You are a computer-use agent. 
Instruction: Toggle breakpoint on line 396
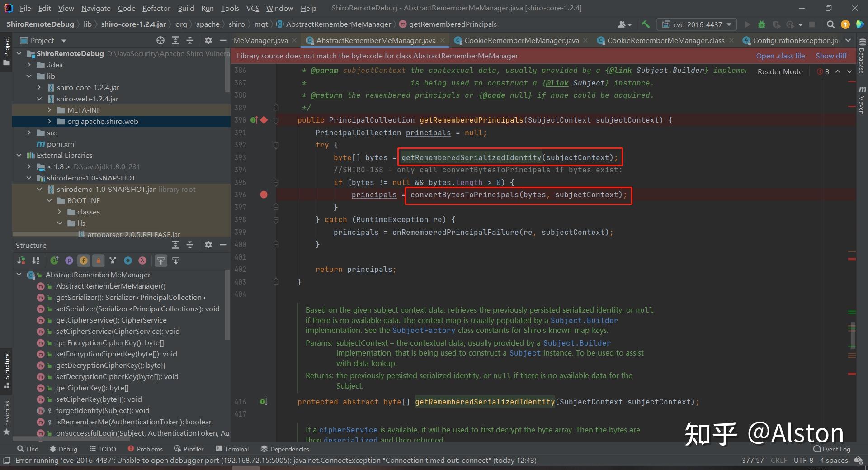point(264,195)
